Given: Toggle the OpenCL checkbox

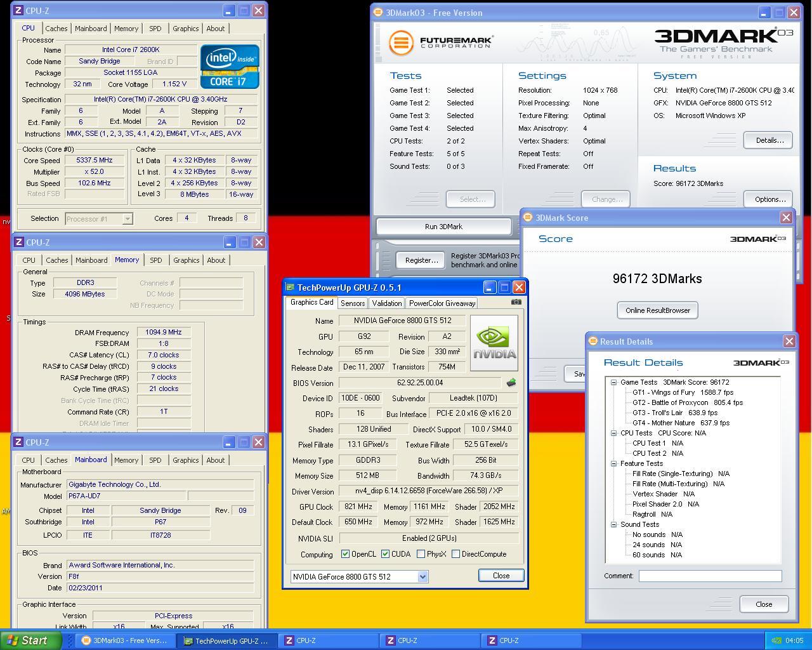Looking at the screenshot, I should click(x=345, y=554).
